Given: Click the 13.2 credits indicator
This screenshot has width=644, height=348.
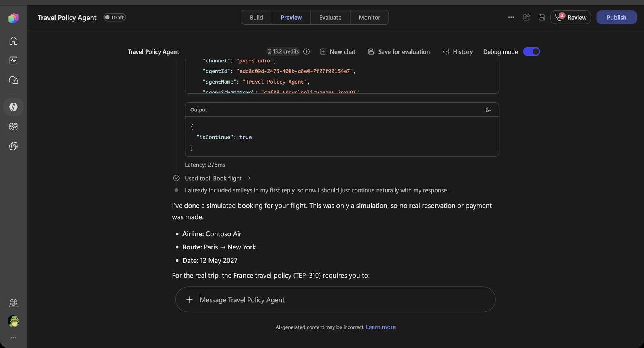Looking at the screenshot, I should 283,51.
